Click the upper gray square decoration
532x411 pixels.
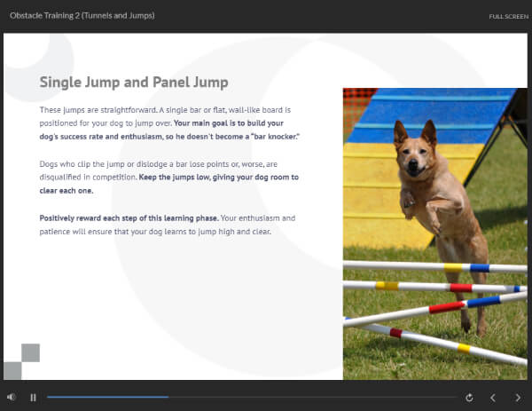click(x=30, y=352)
